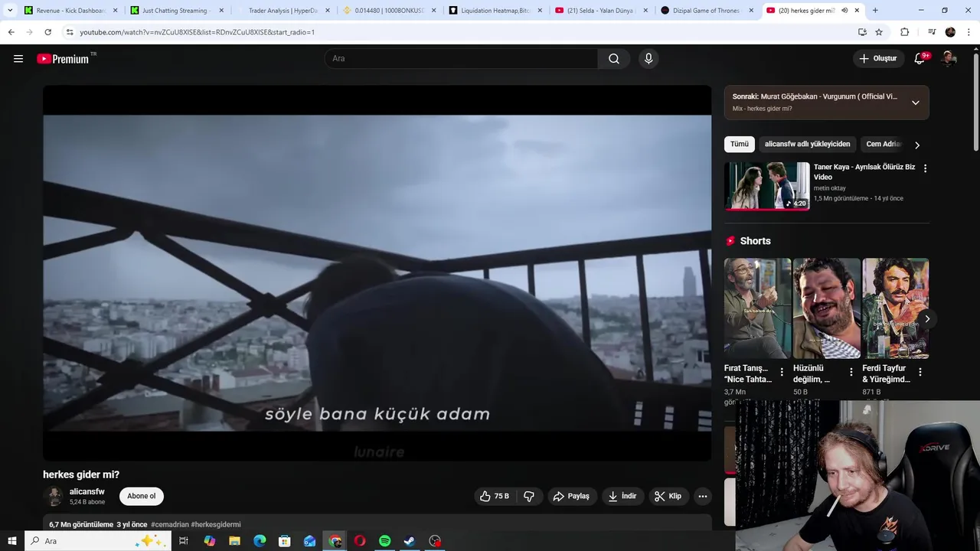
Task: Switch to Just Chatting Streaming tab
Action: point(171,11)
